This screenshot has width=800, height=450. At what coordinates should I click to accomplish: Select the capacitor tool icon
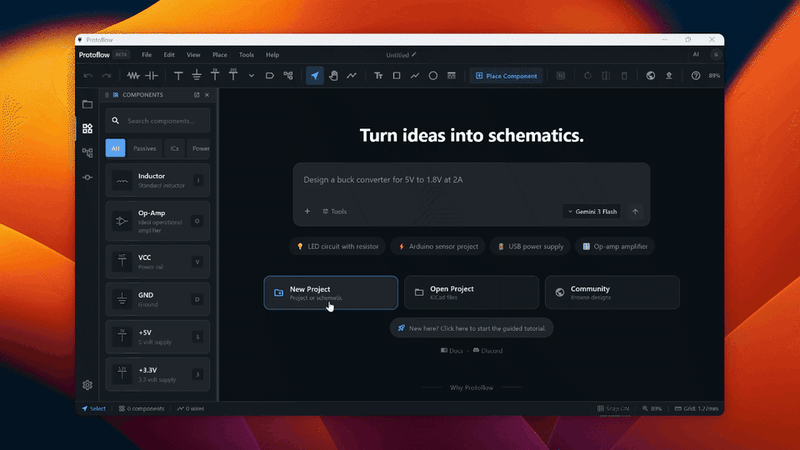coord(152,76)
